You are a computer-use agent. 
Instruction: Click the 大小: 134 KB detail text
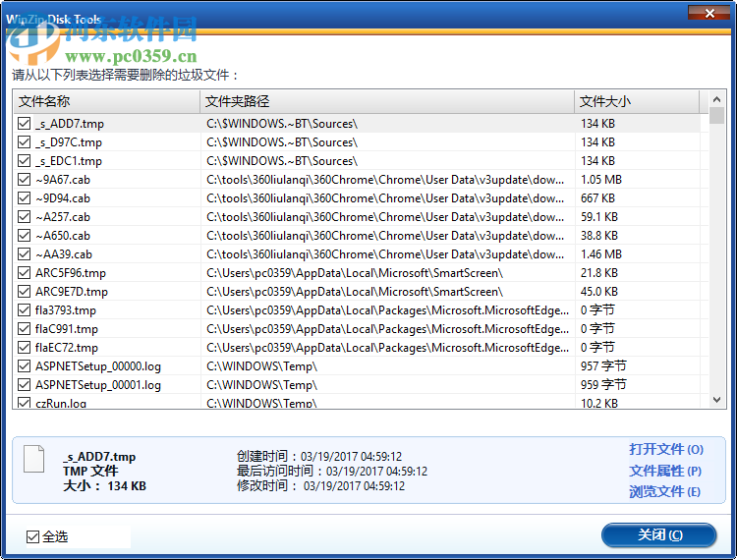104,485
